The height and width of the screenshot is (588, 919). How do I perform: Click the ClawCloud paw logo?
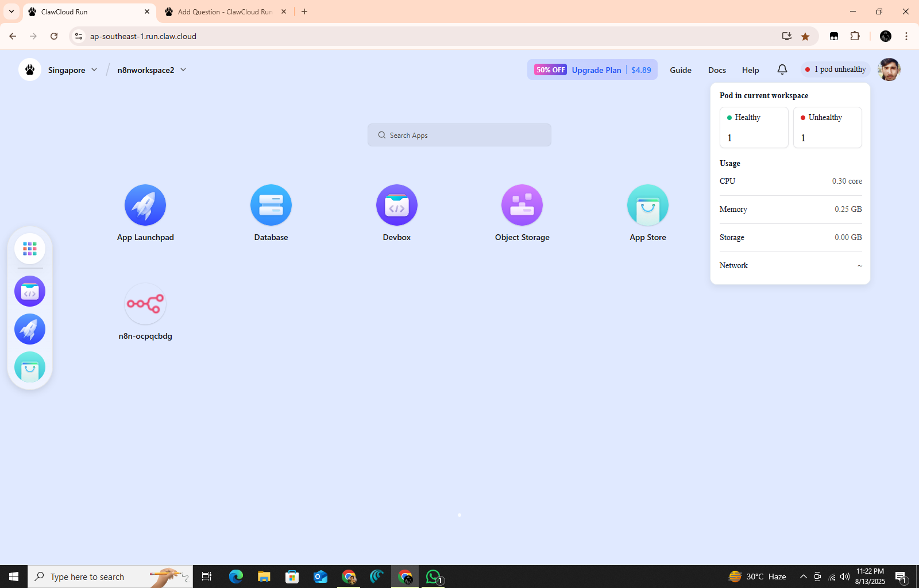point(30,69)
